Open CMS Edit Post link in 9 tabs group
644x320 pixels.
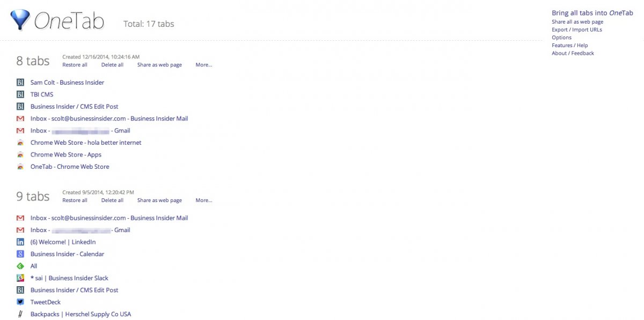(x=74, y=290)
